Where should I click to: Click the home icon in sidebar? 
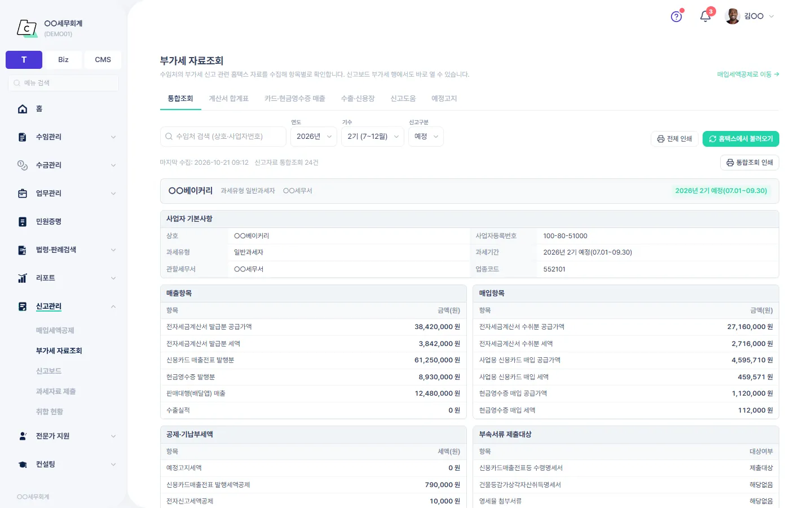(23, 109)
